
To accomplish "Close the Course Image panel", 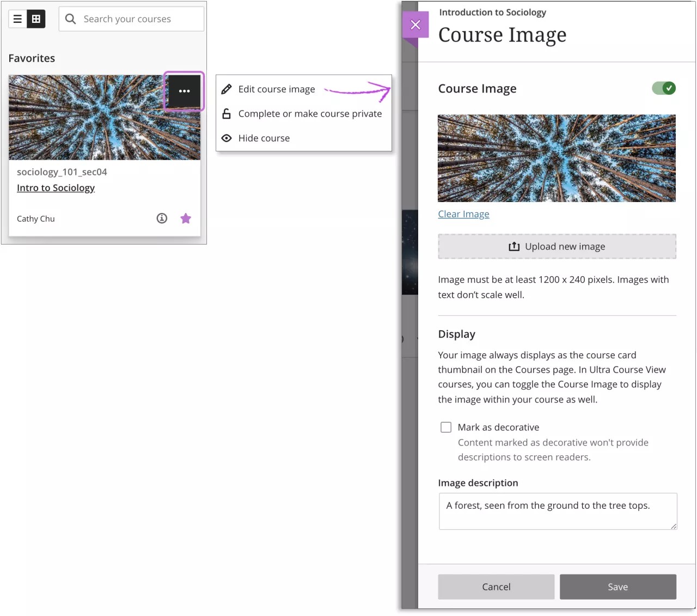I will 415,25.
